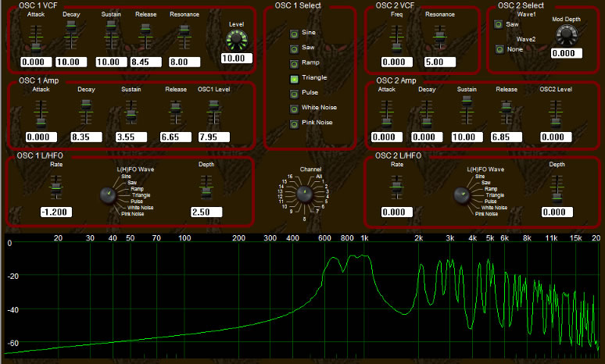The image size is (605, 364).
Task: Click the OSC 1 VCF Release slider
Action: pyautogui.click(x=145, y=37)
